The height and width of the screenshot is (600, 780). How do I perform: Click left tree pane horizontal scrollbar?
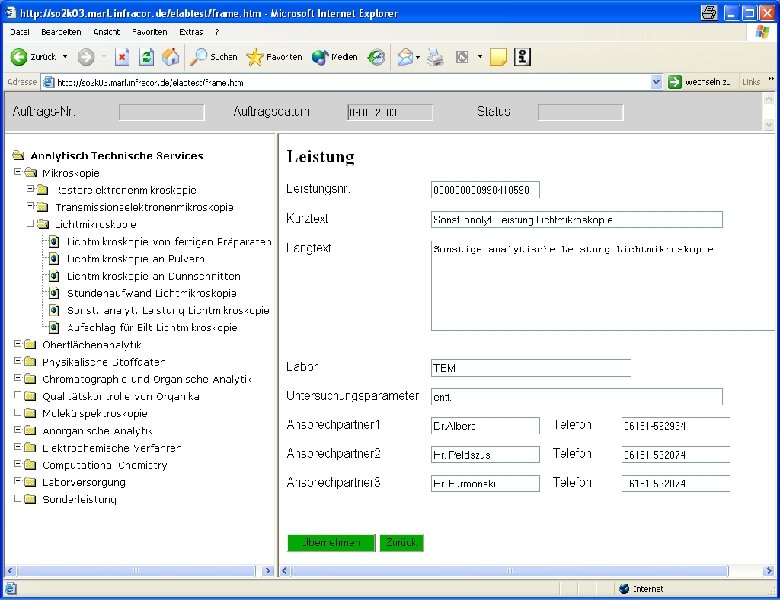click(x=136, y=571)
